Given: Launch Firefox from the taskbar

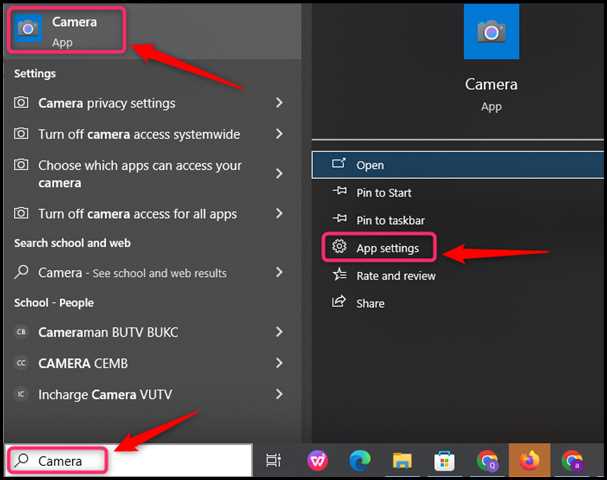Looking at the screenshot, I should click(x=529, y=460).
